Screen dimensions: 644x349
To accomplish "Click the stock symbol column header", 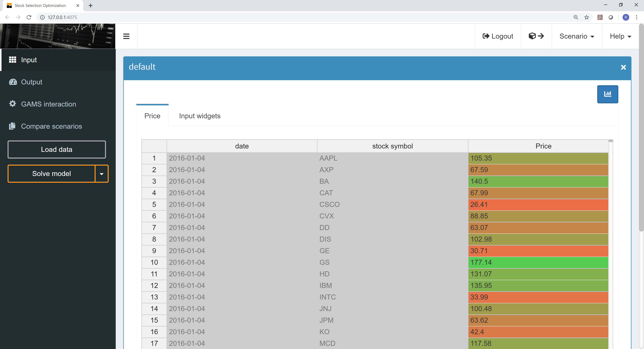I will pos(392,146).
